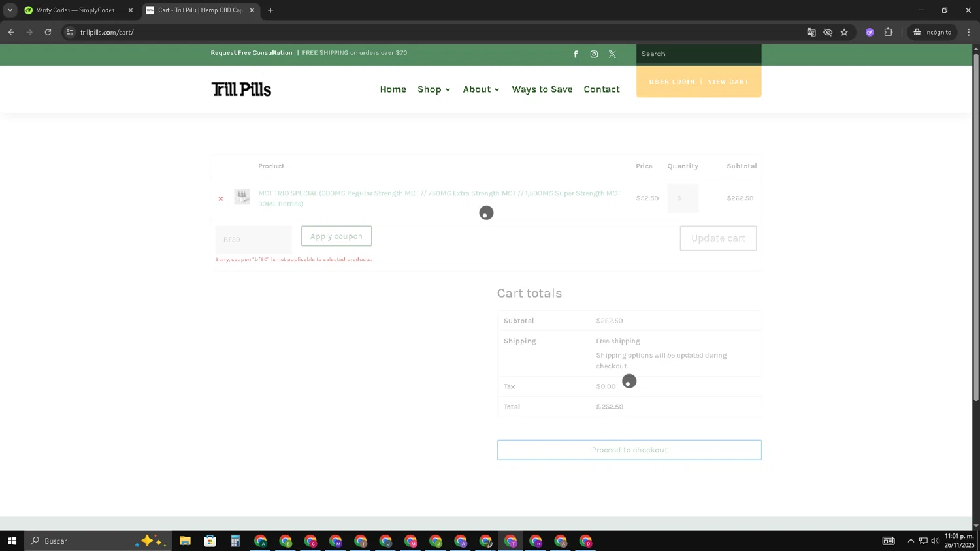Screen dimensions: 980x551
Task: Open the purple extension icon in toolbar
Action: pyautogui.click(x=870, y=32)
